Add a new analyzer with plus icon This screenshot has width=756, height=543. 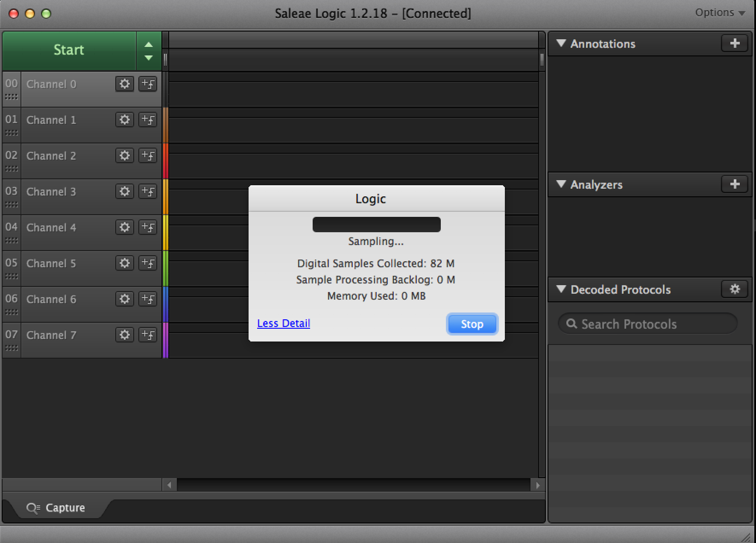click(734, 184)
